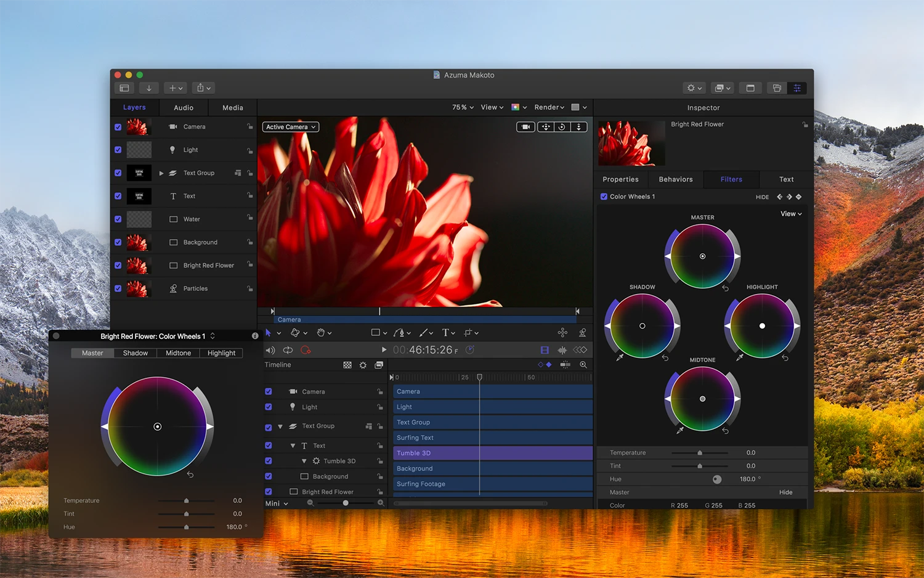Click the Bright Red Flower thumbnail in Inspector
The image size is (924, 578).
(631, 143)
